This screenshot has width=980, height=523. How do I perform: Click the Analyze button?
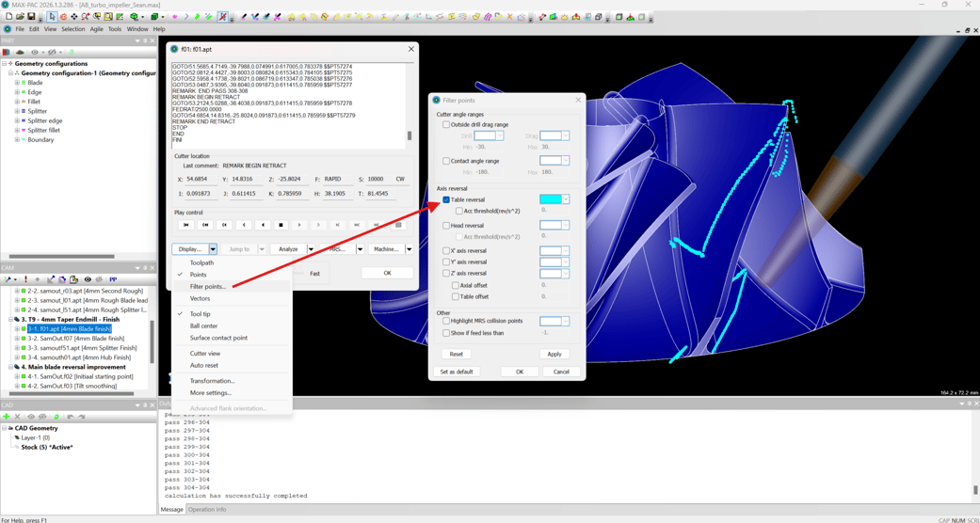coord(288,248)
